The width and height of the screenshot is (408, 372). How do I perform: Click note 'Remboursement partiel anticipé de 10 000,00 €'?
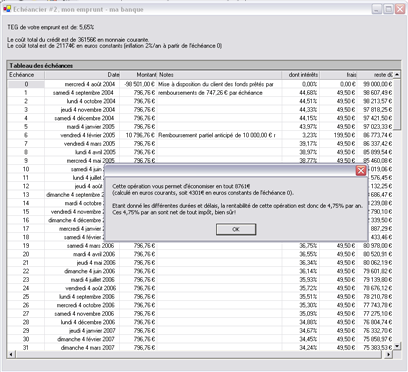point(217,135)
